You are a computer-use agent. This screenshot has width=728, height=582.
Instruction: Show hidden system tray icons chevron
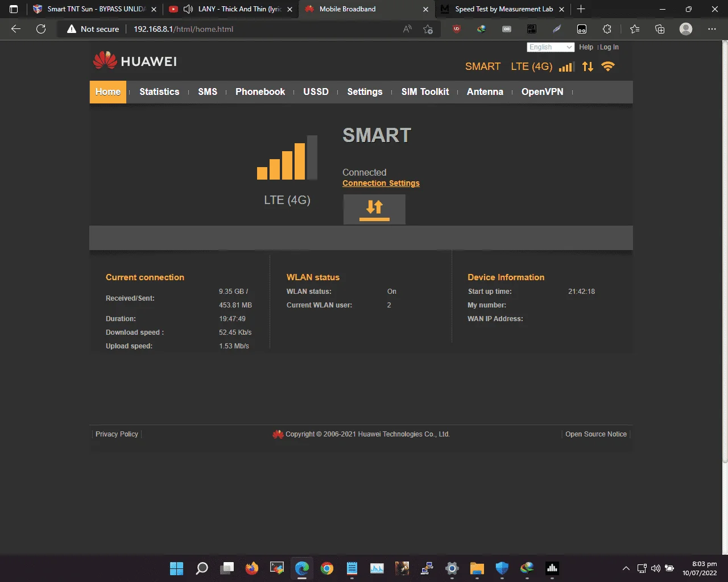[626, 568]
